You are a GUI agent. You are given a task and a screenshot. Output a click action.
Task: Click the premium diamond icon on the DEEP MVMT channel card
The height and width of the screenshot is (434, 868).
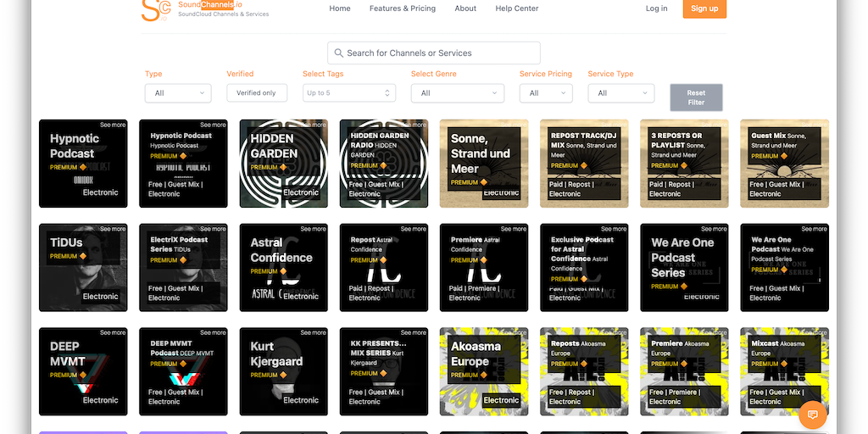[83, 376]
